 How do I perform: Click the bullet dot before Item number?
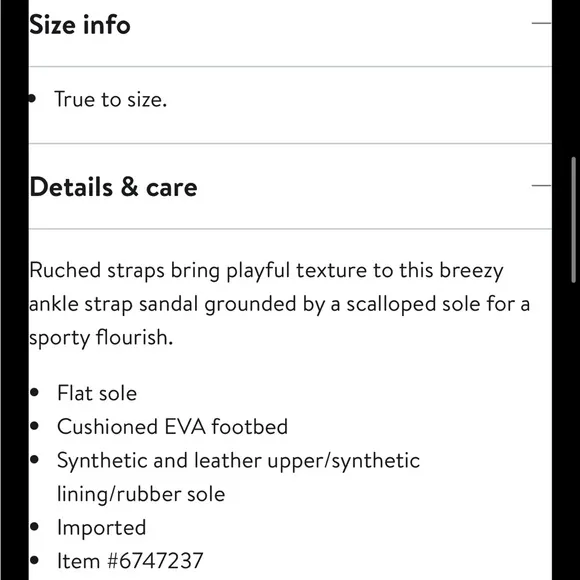click(34, 560)
